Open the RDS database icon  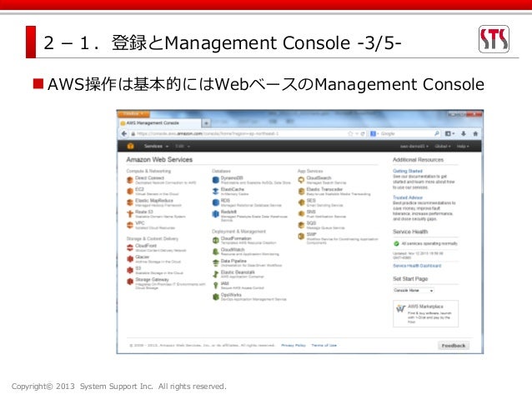215,202
